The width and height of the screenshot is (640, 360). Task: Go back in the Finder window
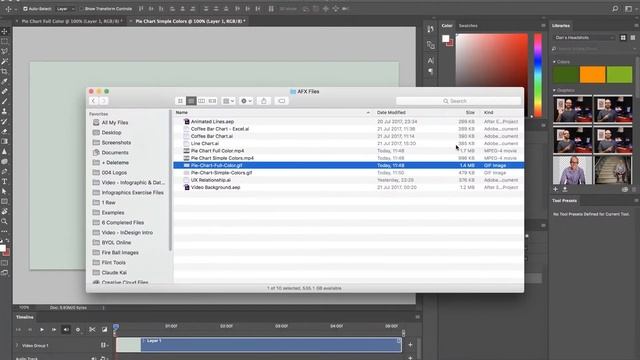pyautogui.click(x=93, y=101)
